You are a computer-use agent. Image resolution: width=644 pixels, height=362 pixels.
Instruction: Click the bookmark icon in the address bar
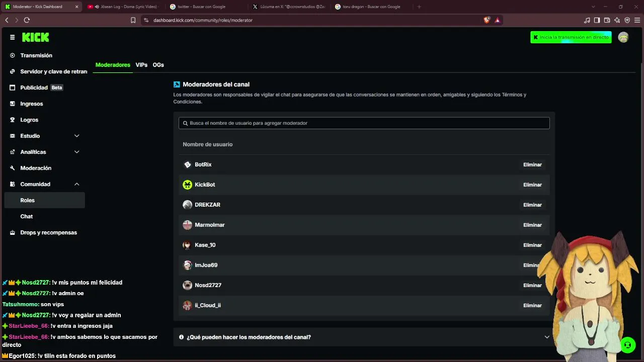133,20
